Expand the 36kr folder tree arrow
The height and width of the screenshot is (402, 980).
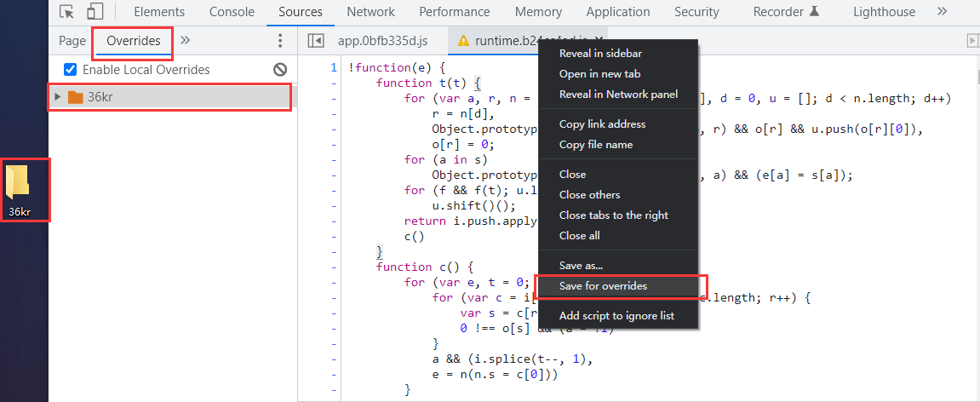57,97
